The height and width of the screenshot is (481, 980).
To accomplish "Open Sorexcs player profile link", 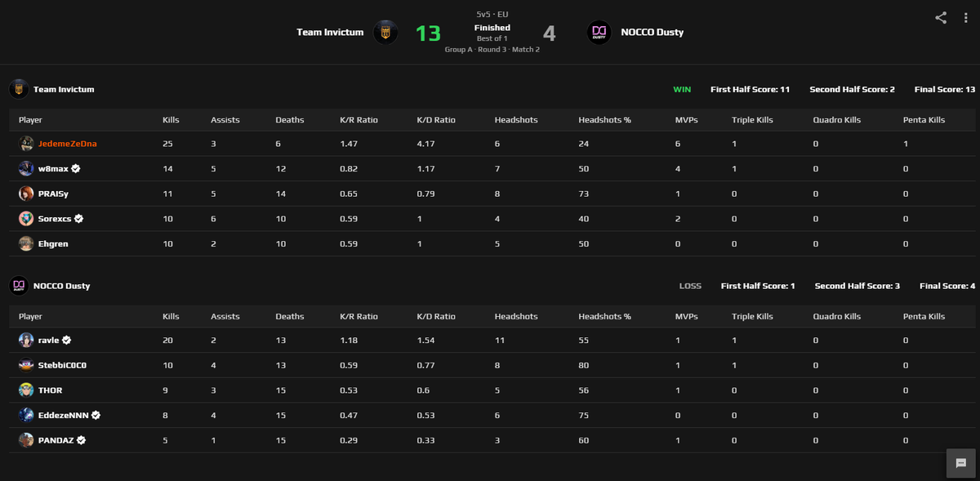I will click(x=55, y=219).
